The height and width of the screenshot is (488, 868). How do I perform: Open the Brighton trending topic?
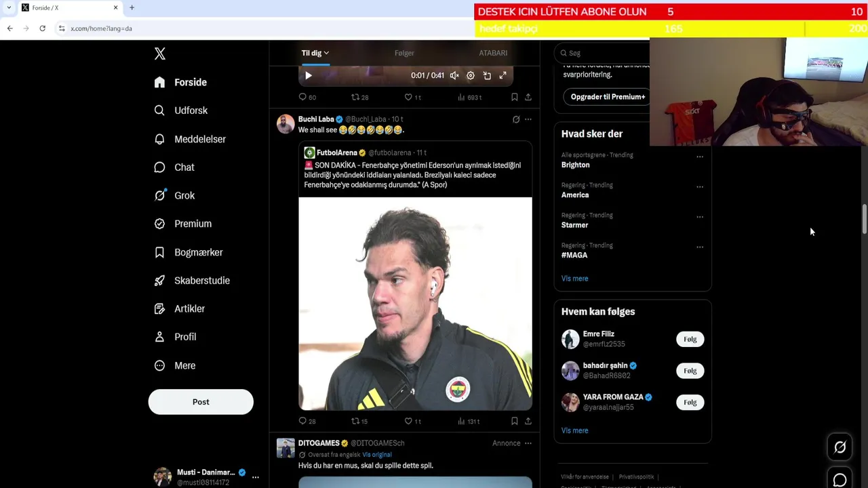[x=576, y=165]
